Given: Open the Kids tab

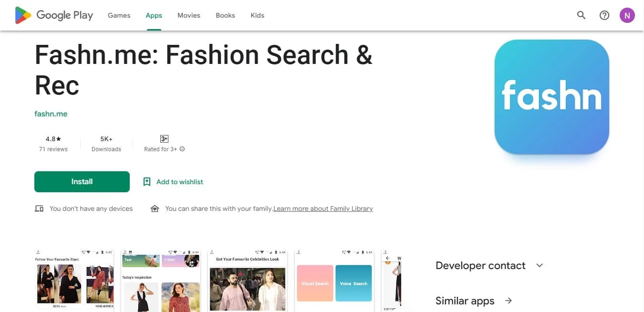Looking at the screenshot, I should tap(257, 15).
